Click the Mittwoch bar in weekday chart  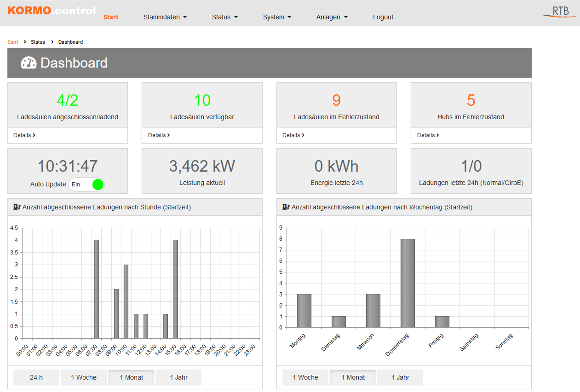[373, 311]
